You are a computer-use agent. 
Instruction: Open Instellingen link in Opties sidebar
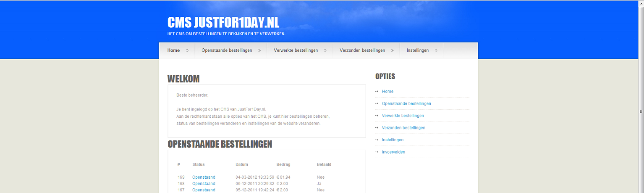[x=393, y=140]
